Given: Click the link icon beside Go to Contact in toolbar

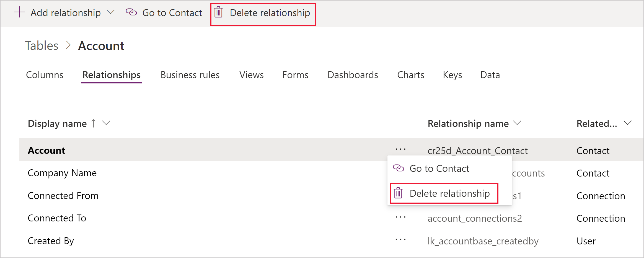Looking at the screenshot, I should [x=131, y=12].
